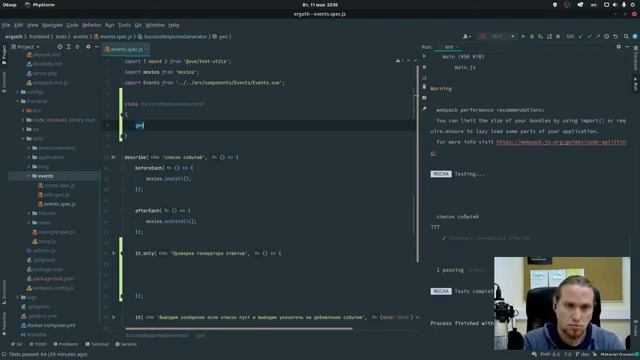Open the Git tool window button
Image resolution: width=640 pixels, height=360 pixels.
point(17,344)
